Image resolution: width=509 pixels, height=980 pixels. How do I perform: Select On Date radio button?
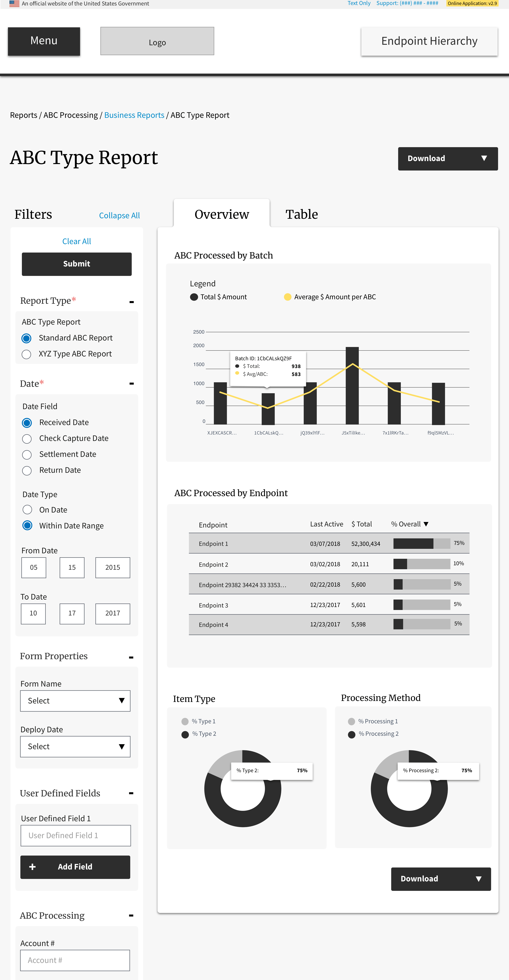27,509
